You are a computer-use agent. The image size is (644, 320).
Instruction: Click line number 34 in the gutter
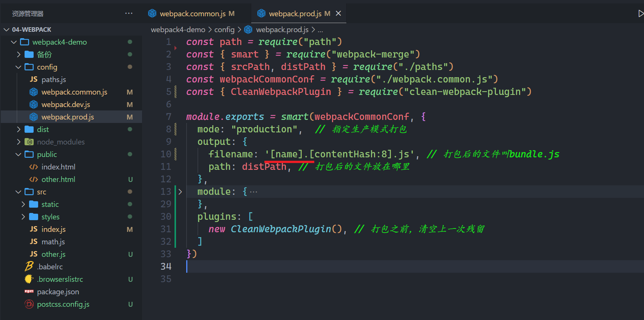166,266
